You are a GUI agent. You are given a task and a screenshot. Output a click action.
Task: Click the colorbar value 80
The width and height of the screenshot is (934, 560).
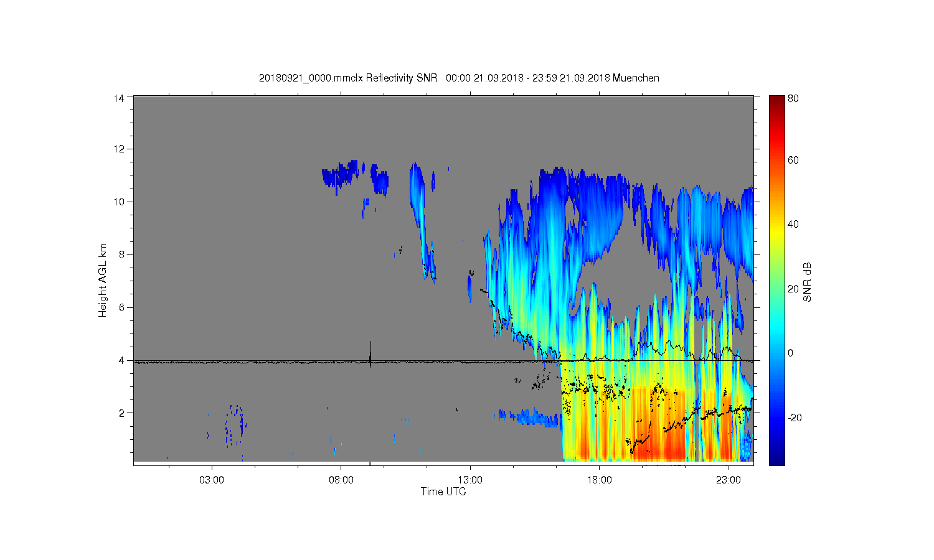coord(793,98)
